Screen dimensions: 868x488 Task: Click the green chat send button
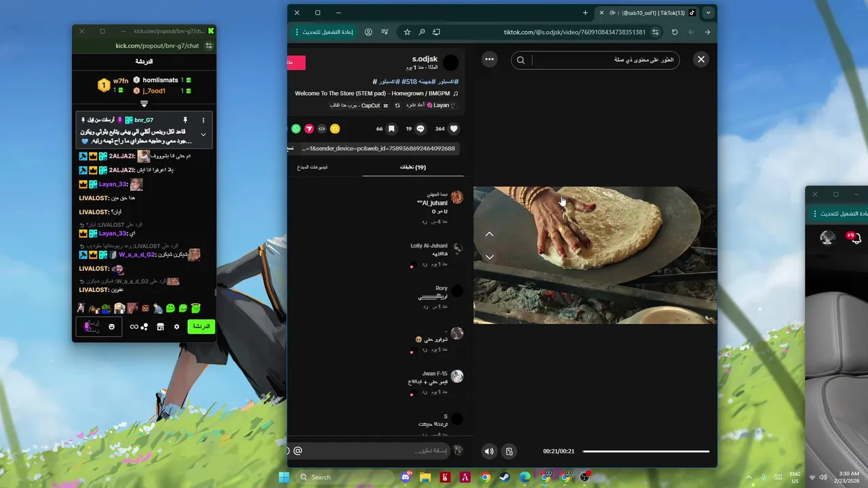201,326
